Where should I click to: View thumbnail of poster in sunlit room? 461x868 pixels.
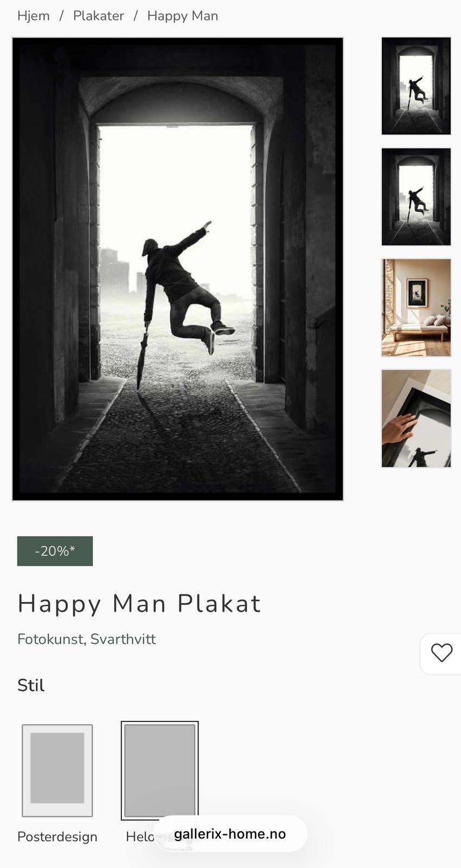(416, 308)
